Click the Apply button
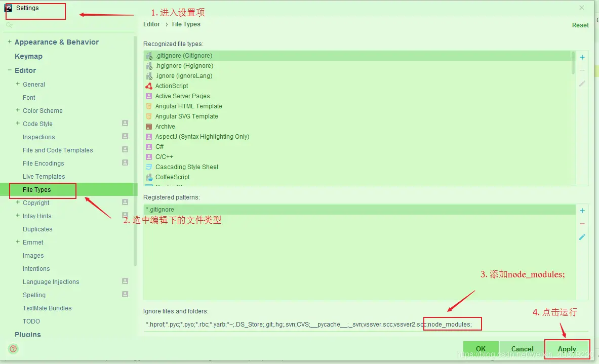Viewport: 599px width, 364px height. click(567, 349)
